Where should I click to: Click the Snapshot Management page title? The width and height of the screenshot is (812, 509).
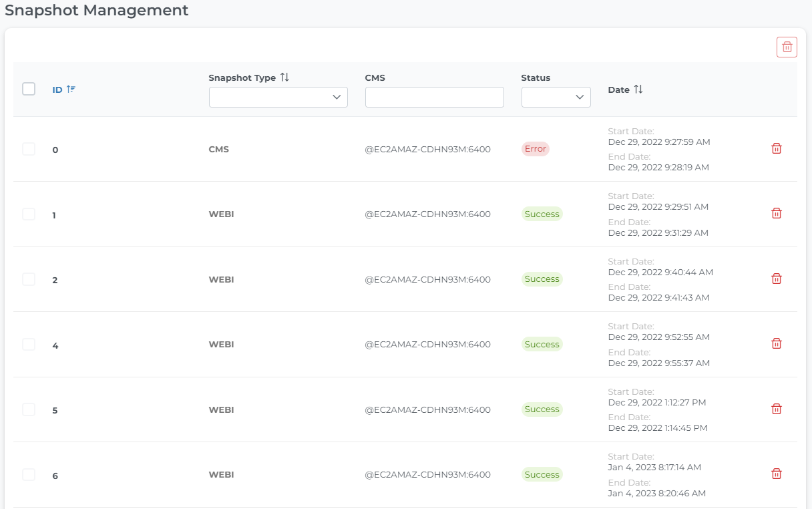(x=96, y=11)
